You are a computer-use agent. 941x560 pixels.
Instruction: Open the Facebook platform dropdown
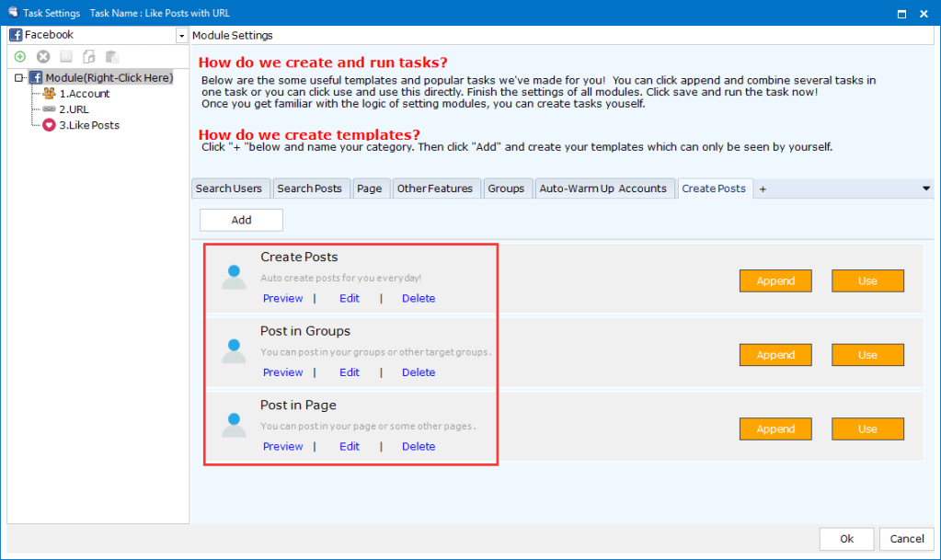180,35
